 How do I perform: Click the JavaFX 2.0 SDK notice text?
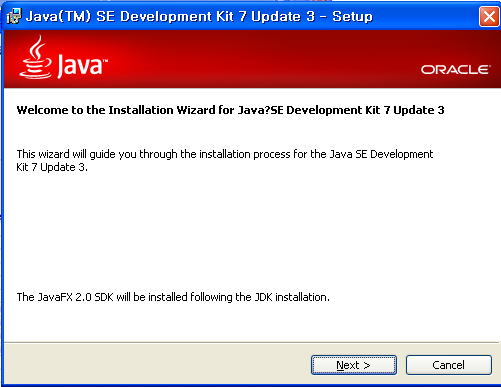[x=173, y=297]
